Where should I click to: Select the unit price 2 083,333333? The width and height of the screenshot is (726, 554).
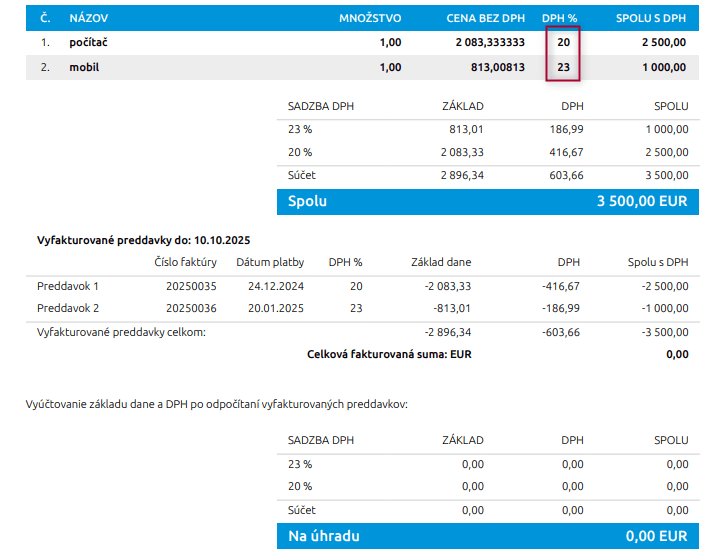click(489, 43)
